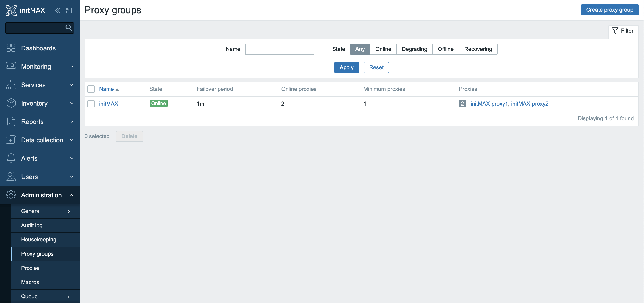Select State filter Offline
The width and height of the screenshot is (644, 303).
click(x=446, y=49)
